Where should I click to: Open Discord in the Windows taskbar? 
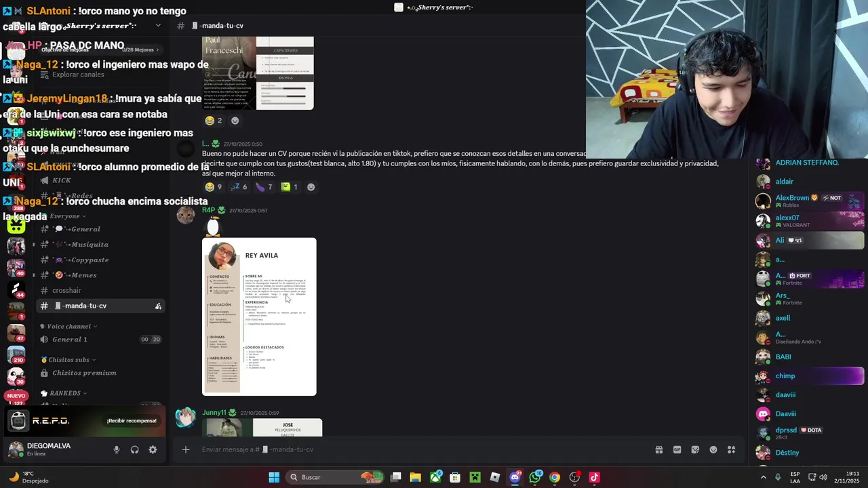515,477
